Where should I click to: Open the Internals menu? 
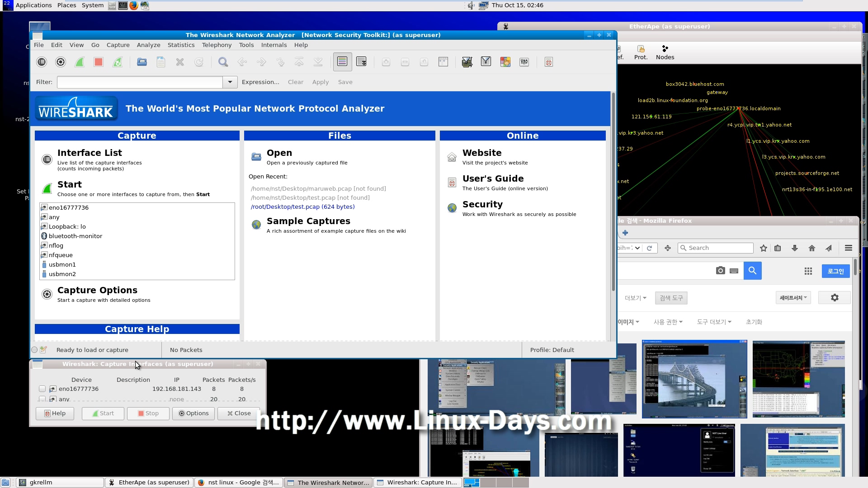(x=274, y=45)
